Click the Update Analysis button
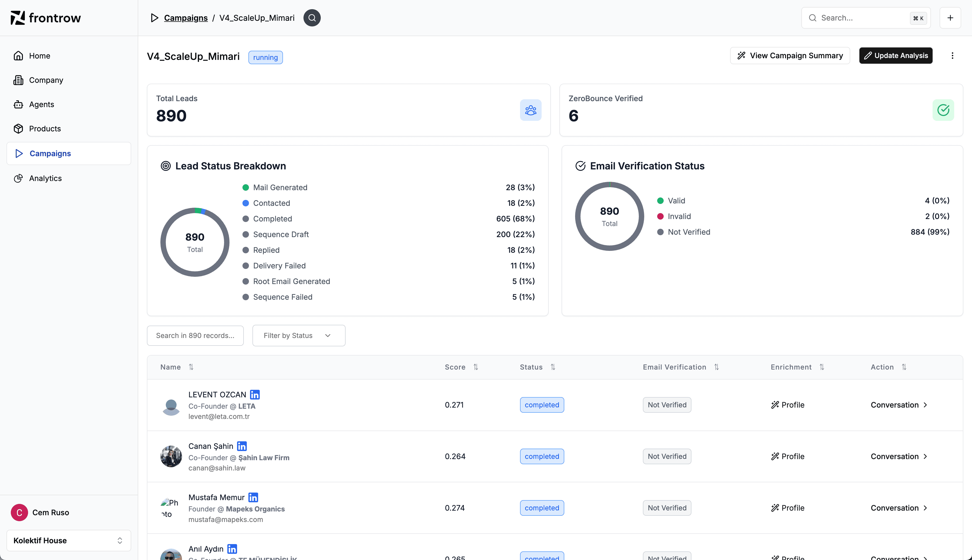 coord(895,55)
